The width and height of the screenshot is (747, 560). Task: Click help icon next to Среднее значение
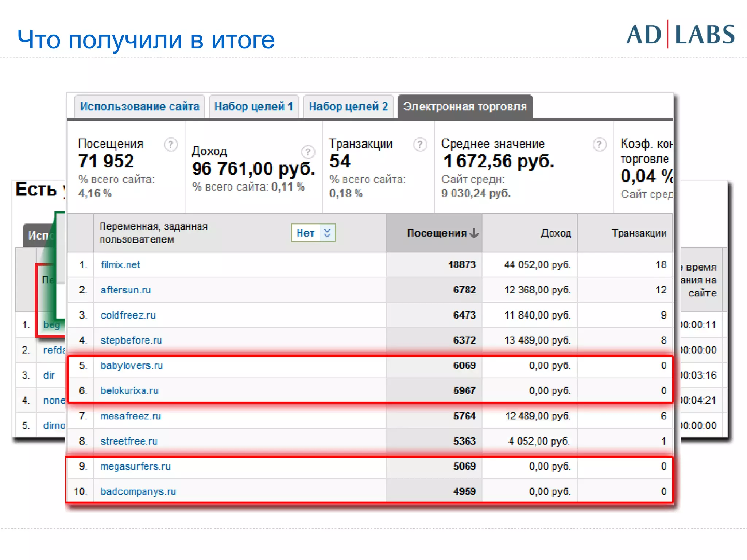click(x=599, y=145)
